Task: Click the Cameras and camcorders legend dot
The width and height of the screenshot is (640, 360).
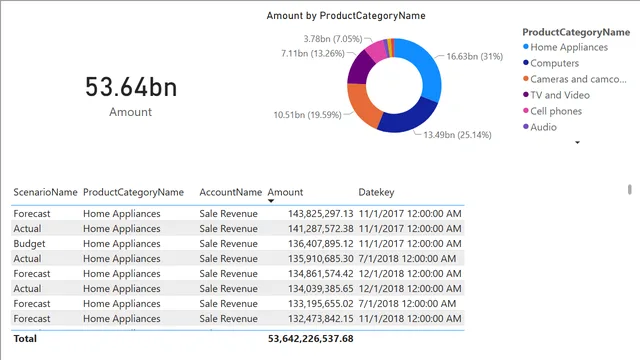Action: click(526, 79)
